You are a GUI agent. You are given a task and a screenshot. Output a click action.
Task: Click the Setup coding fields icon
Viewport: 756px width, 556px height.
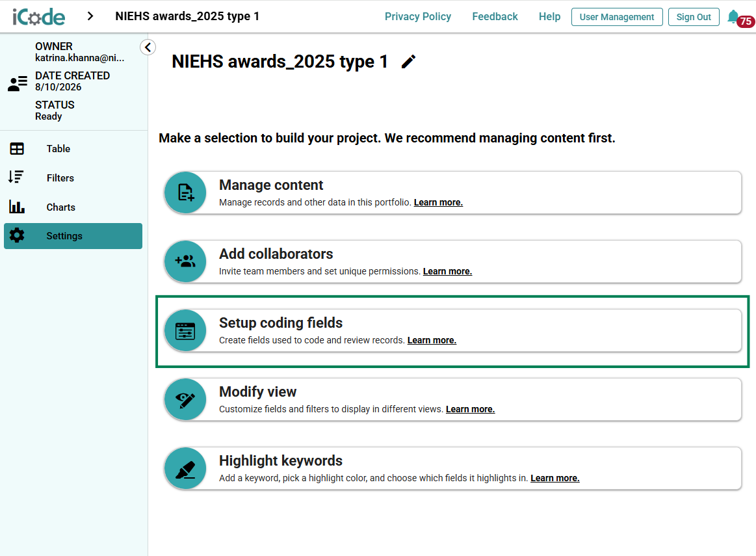(186, 330)
